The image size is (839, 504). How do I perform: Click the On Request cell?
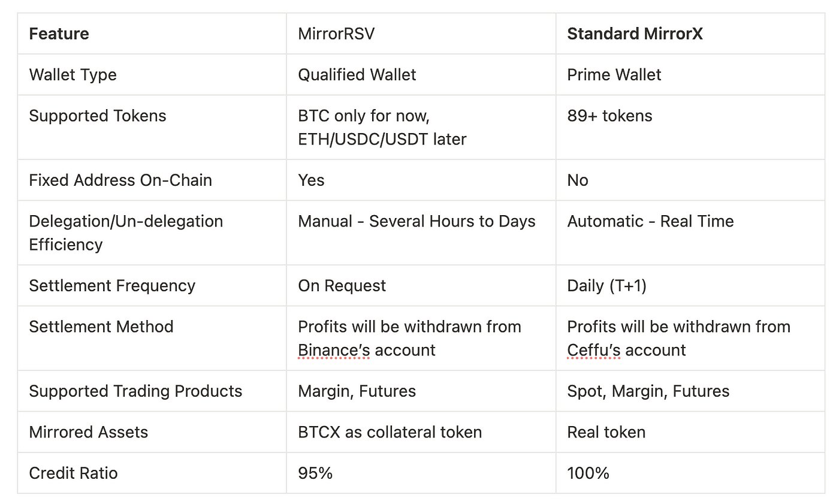(x=342, y=285)
